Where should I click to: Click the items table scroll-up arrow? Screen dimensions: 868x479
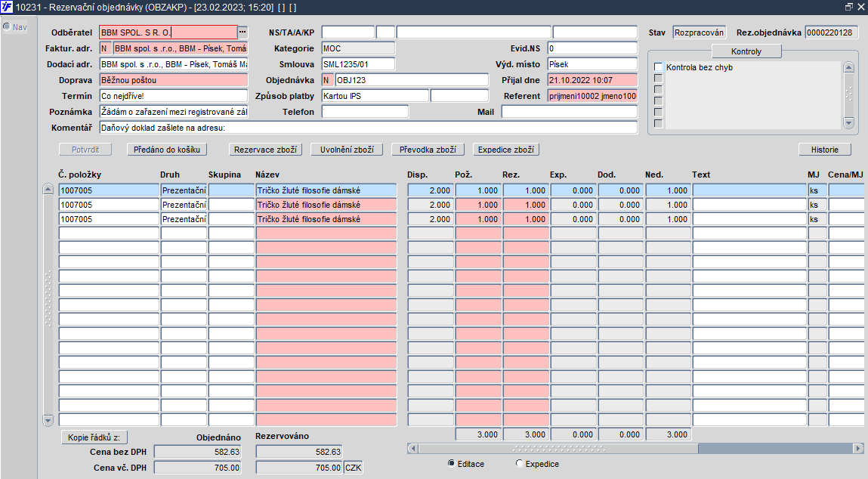coord(48,190)
